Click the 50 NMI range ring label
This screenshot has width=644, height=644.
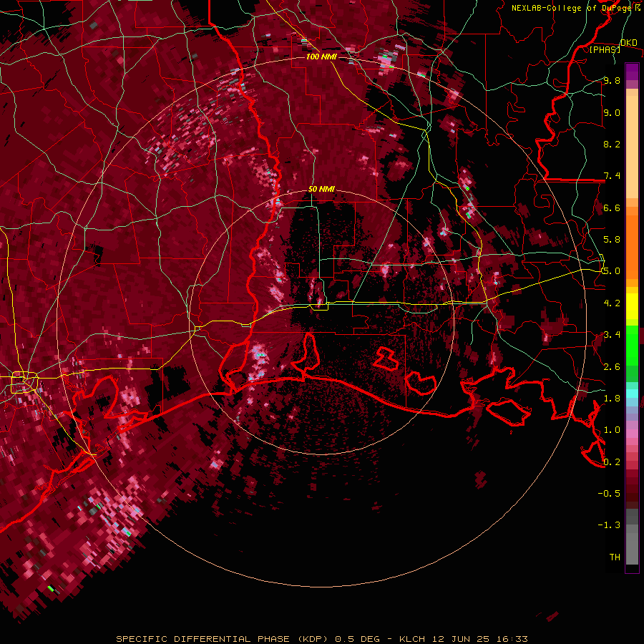[x=321, y=189]
